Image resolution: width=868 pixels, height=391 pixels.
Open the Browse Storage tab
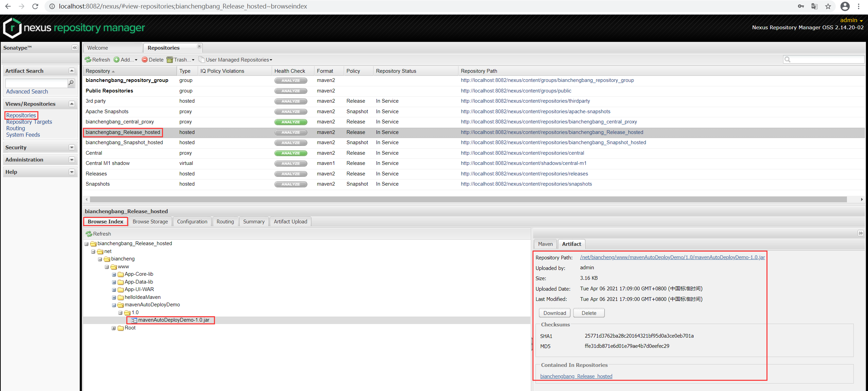coord(150,222)
